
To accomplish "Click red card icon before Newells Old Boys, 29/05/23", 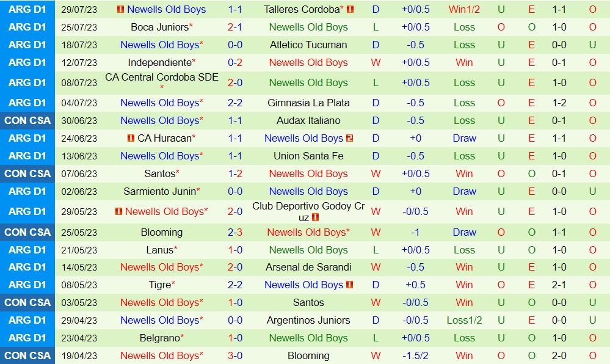I will pyautogui.click(x=118, y=212).
